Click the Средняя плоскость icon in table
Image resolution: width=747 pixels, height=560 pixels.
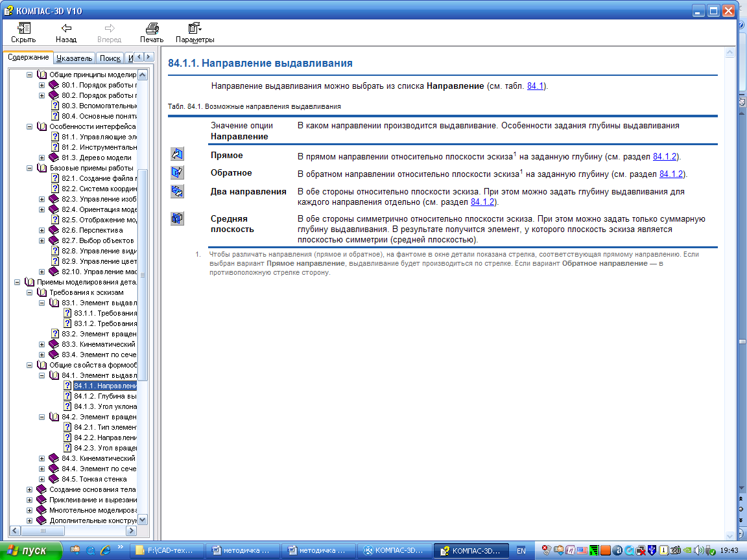point(177,218)
